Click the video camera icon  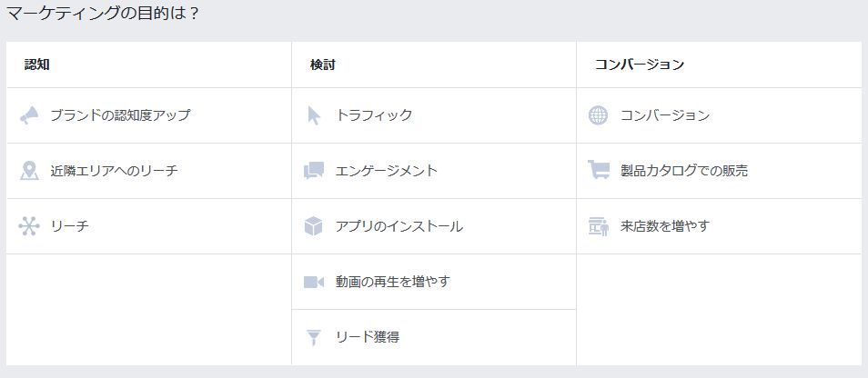point(314,282)
